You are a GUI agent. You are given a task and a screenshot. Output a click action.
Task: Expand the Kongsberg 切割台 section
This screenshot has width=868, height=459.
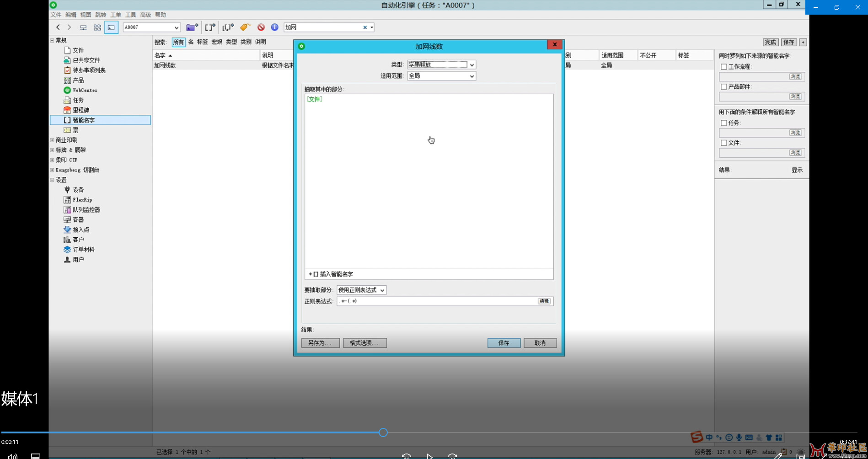coord(52,170)
